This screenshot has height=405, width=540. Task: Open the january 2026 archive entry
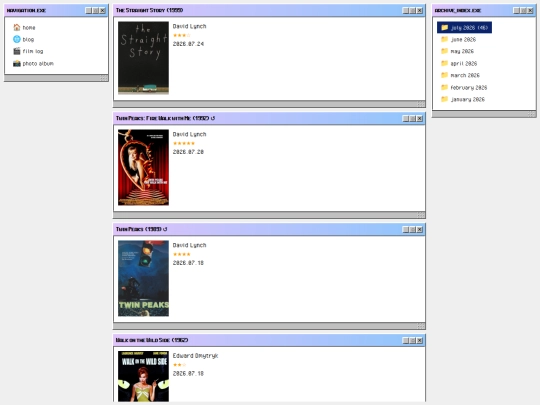463,99
